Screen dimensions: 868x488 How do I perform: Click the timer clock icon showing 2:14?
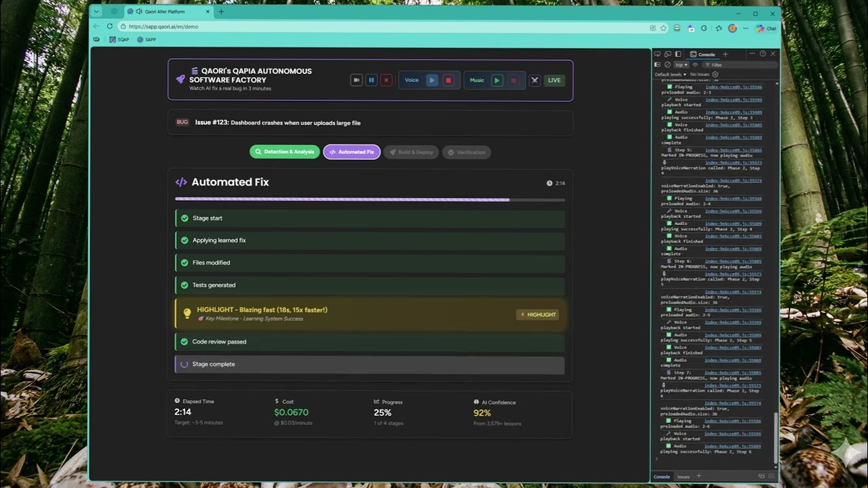pyautogui.click(x=549, y=183)
